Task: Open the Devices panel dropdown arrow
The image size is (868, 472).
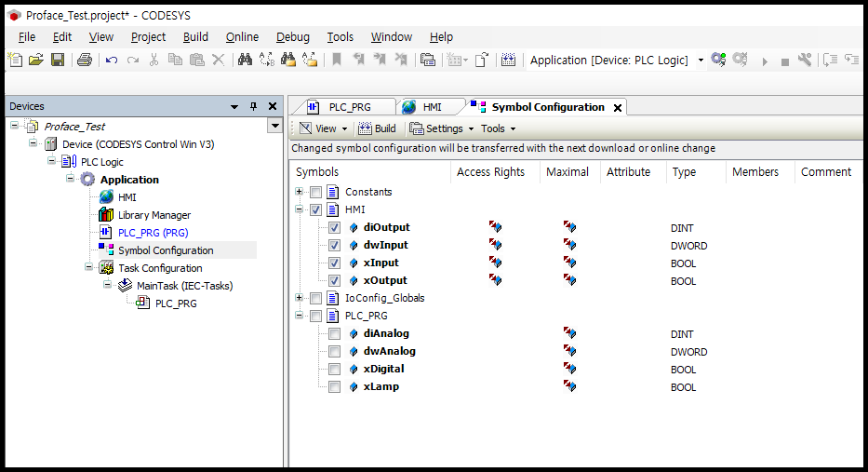Action: click(234, 107)
